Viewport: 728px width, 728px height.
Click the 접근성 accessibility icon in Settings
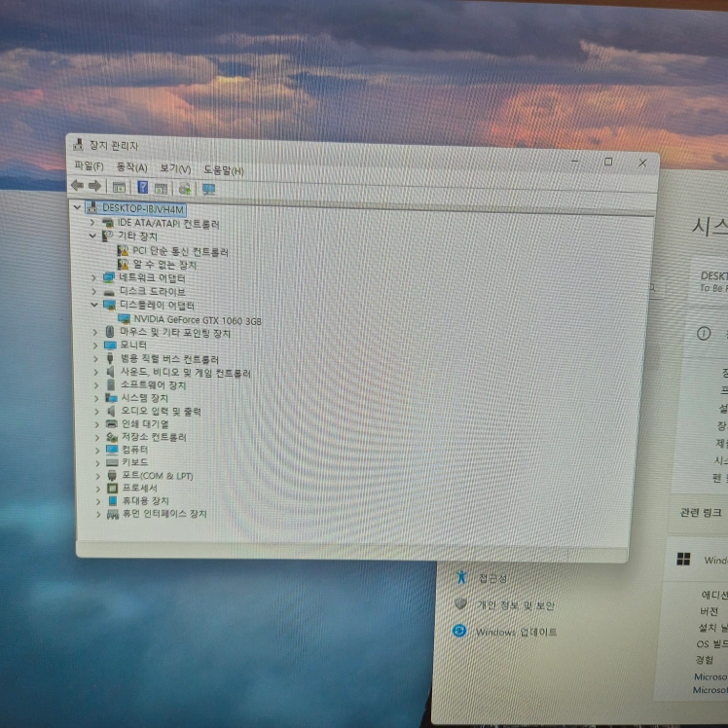click(460, 576)
